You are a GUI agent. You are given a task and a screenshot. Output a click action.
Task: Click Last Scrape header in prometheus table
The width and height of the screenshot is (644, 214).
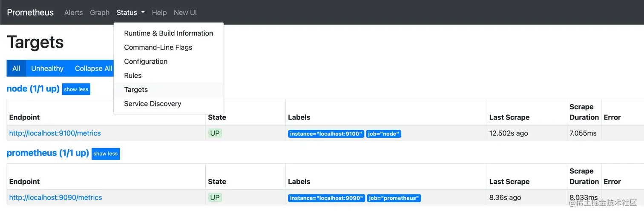pos(509,182)
